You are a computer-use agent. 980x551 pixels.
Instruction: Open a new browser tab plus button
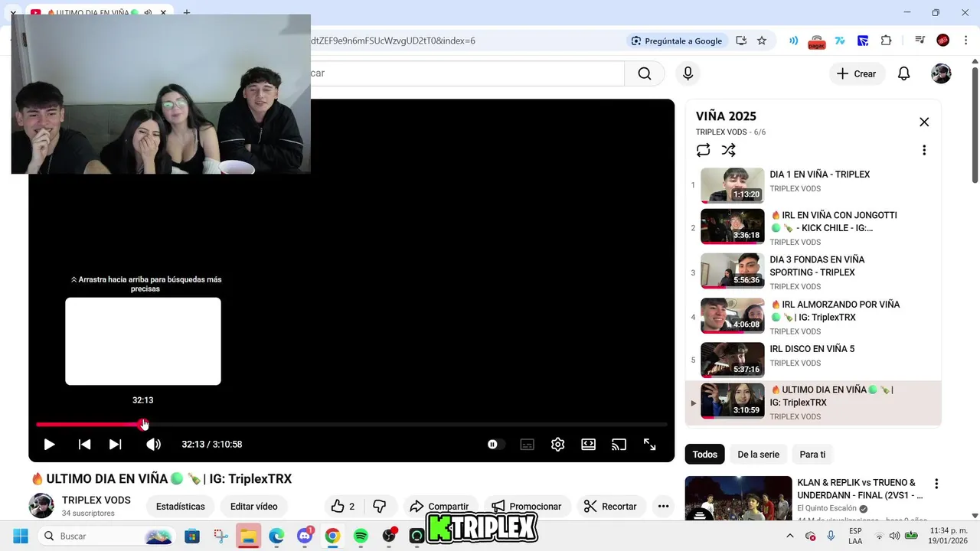[186, 13]
